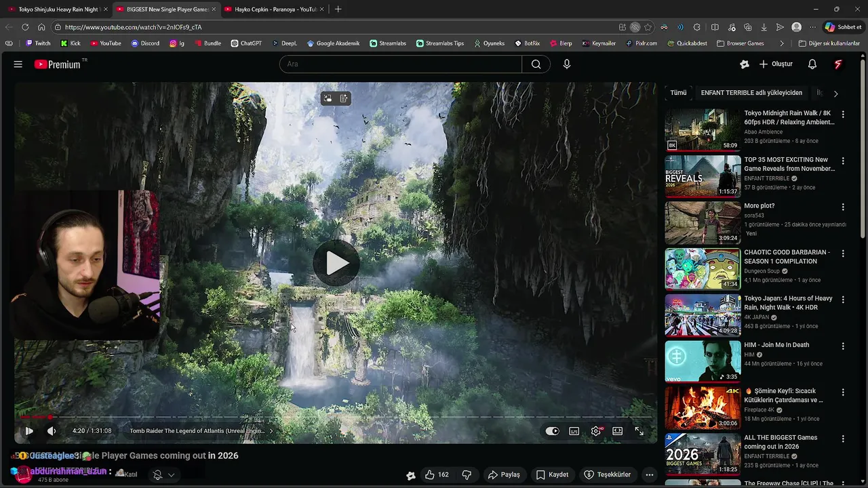Switch to Hayko Cepkin - Paranoya tab

click(275, 9)
